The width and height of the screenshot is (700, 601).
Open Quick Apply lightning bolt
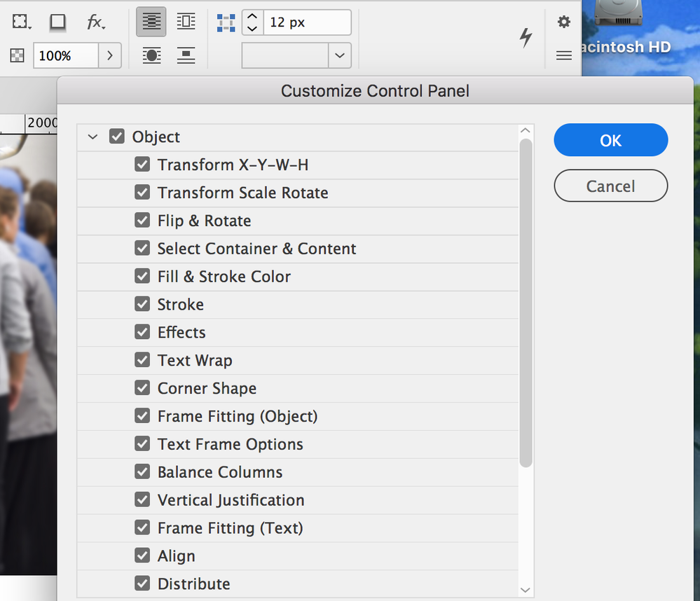(x=526, y=38)
